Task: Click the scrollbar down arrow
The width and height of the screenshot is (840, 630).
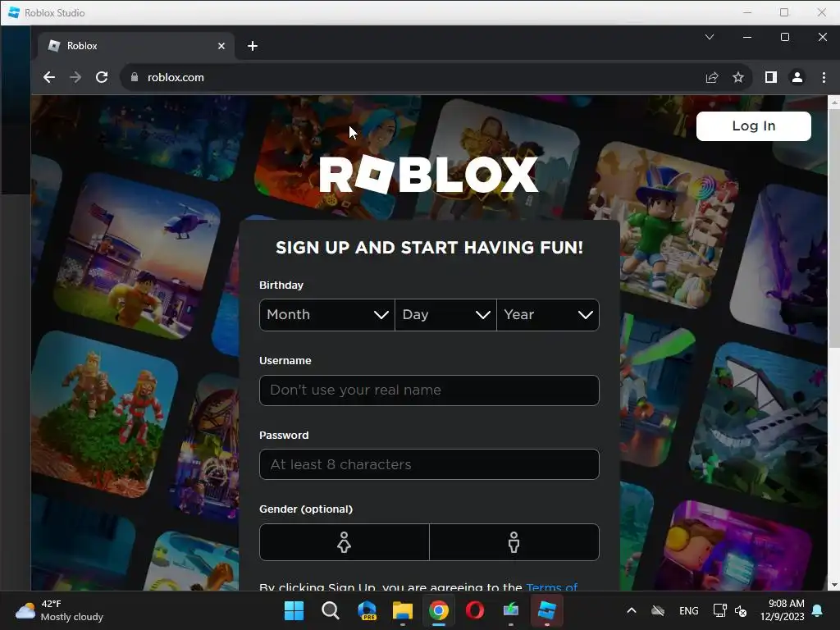Action: (x=833, y=585)
